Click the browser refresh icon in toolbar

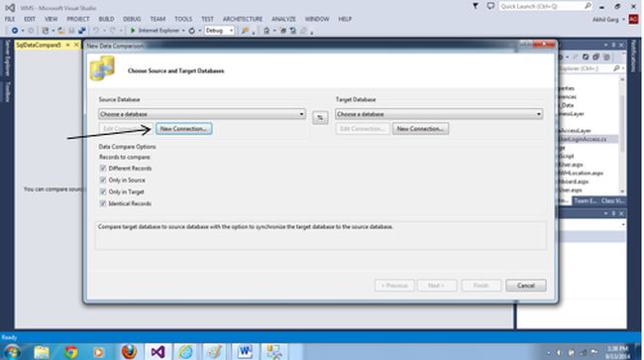pyautogui.click(x=192, y=31)
